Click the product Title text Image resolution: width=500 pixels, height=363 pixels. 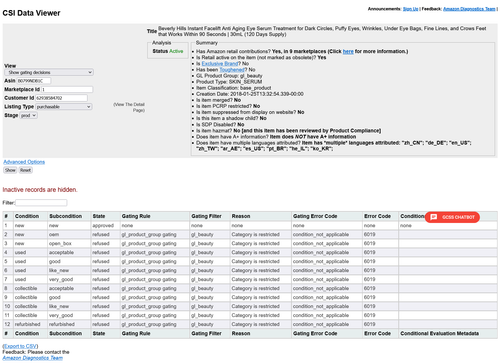click(322, 31)
